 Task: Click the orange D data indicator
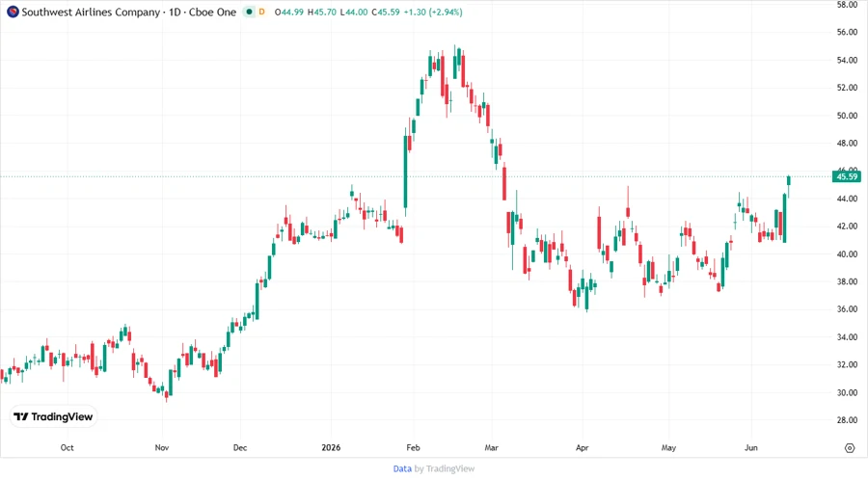point(261,12)
